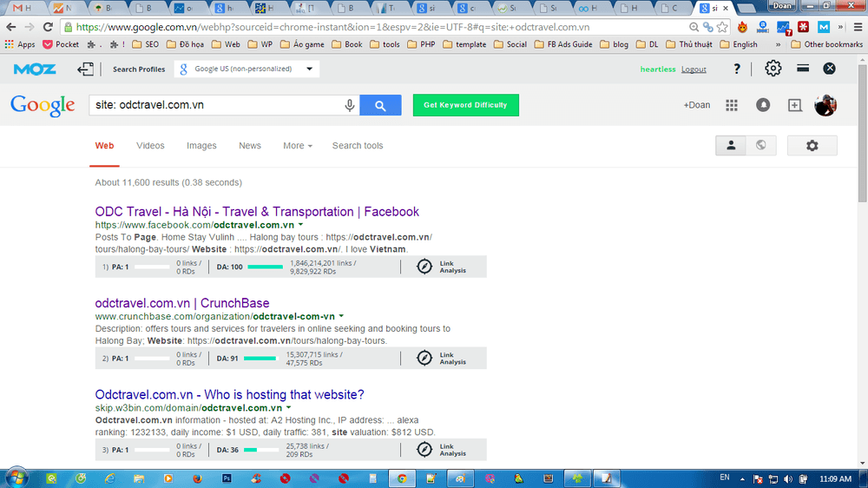Screen dimensions: 868x488
Task: Click the blue M extension icon
Action: [824, 27]
